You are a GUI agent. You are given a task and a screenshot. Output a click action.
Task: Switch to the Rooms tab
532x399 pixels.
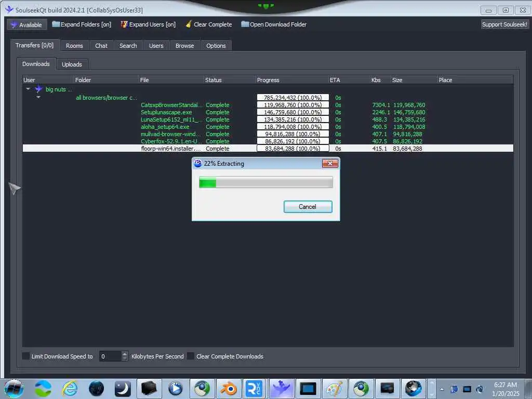(74, 46)
